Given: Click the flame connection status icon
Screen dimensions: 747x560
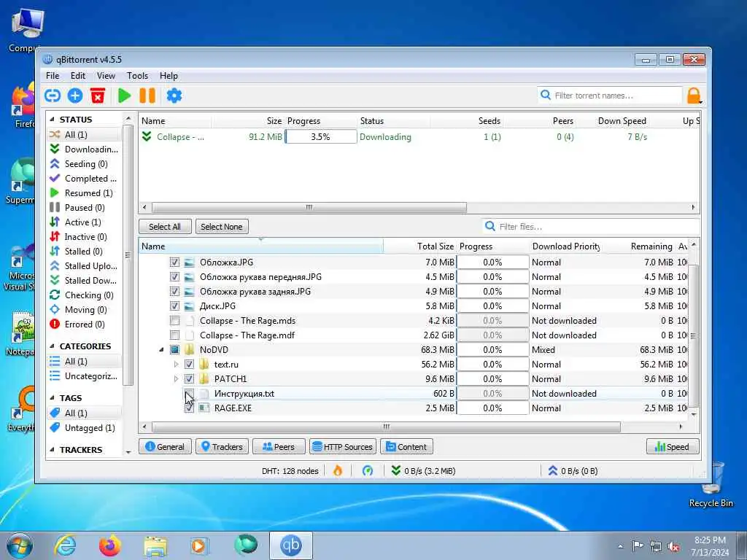Looking at the screenshot, I should click(x=338, y=470).
